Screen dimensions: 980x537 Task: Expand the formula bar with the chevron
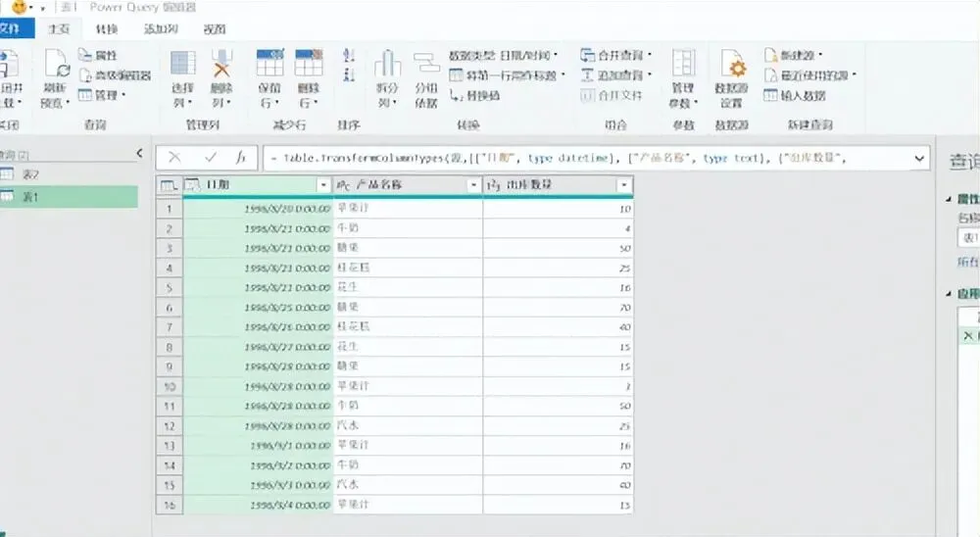[919, 158]
